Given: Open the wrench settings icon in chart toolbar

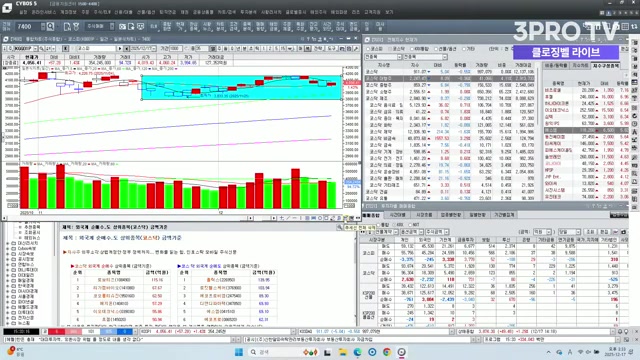Looking at the screenshot, I should coord(356,49).
